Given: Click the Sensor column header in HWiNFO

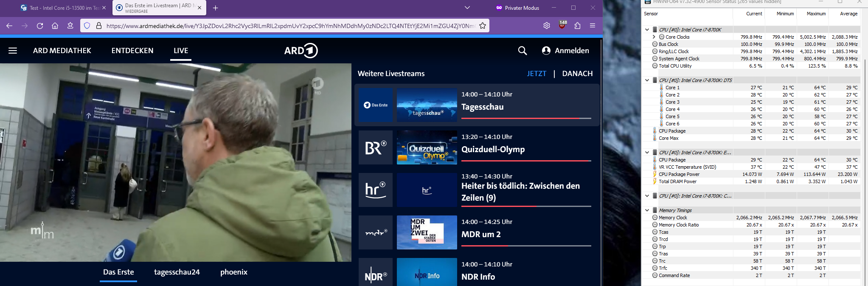Looking at the screenshot, I should coord(687,14).
